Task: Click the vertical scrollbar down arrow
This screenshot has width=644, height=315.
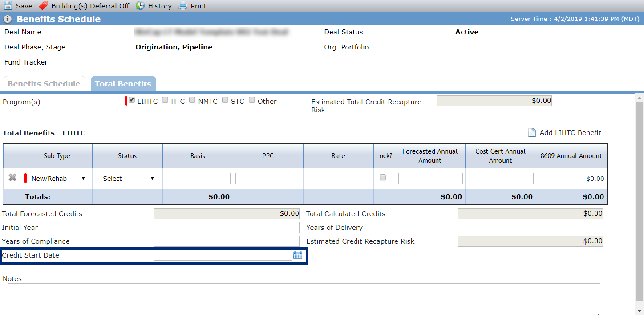Action: tap(640, 311)
